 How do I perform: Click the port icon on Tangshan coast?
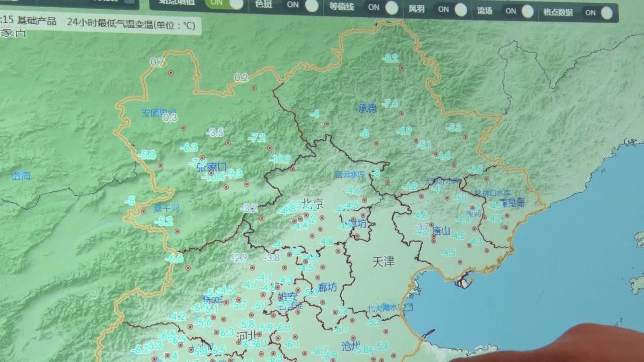(463, 283)
